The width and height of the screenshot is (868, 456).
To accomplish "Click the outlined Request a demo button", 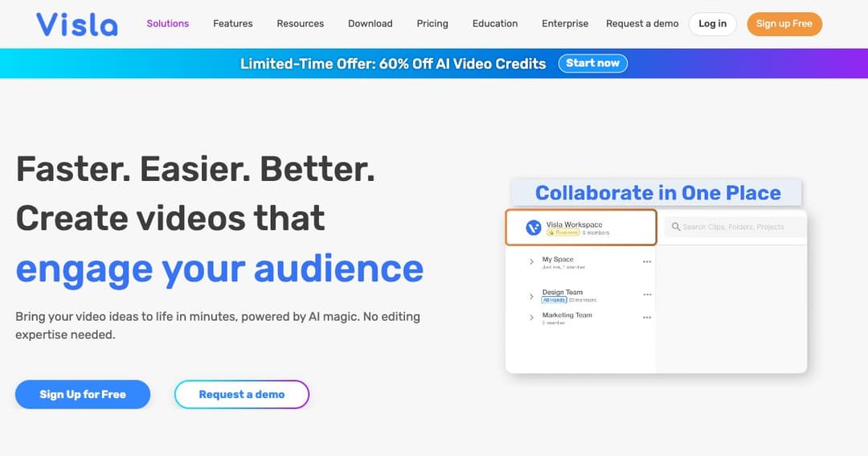I will 242,395.
